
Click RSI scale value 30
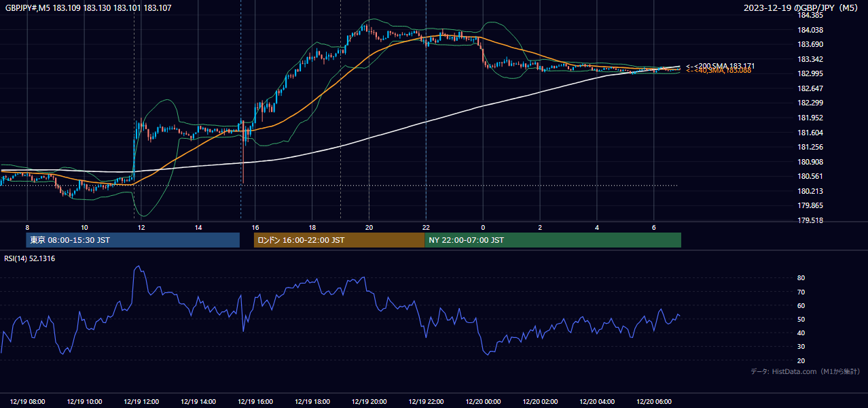click(x=801, y=347)
